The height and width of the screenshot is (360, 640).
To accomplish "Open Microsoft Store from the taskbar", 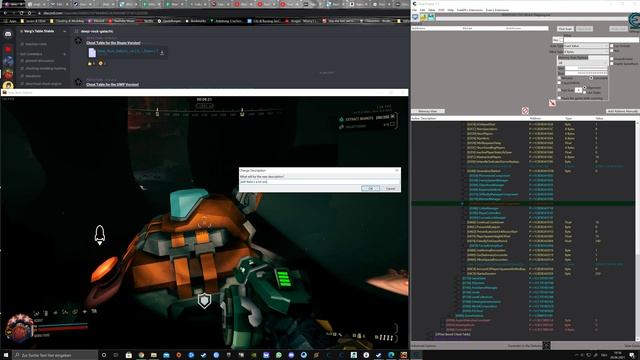I will pos(129,355).
